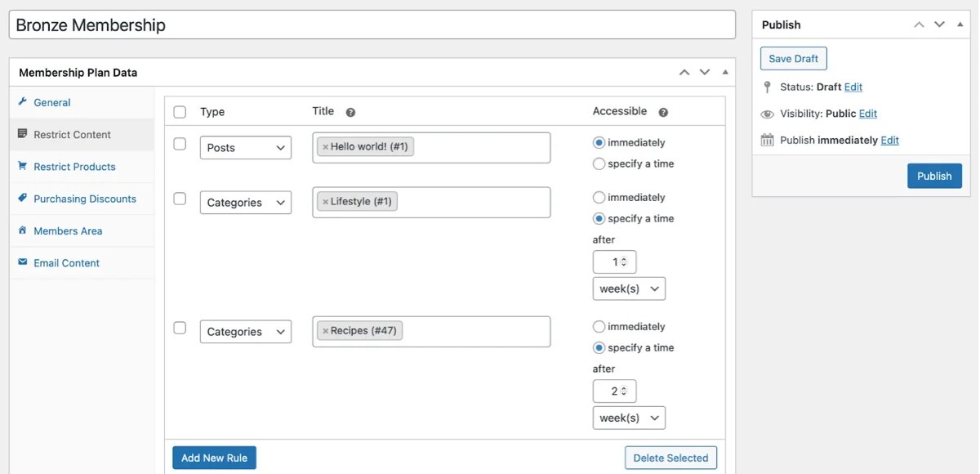Select immediately for the Hello world post rule
Viewport: 980px width, 474px height.
599,142
